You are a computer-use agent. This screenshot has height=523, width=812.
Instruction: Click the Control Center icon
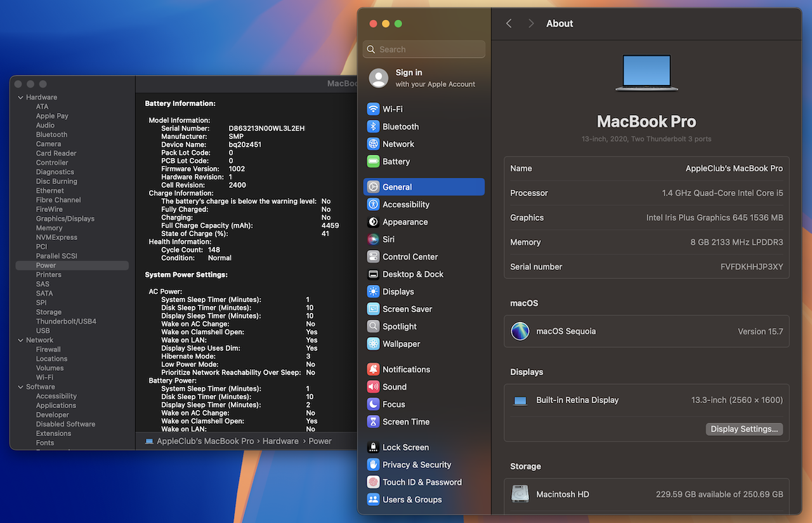point(373,256)
